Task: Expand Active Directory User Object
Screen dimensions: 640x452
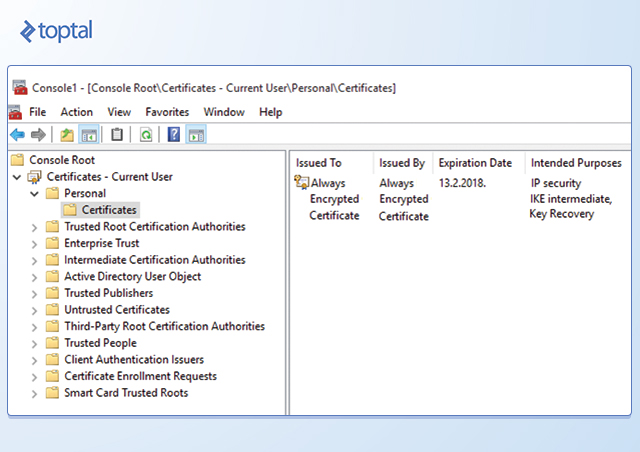Action: (x=35, y=277)
